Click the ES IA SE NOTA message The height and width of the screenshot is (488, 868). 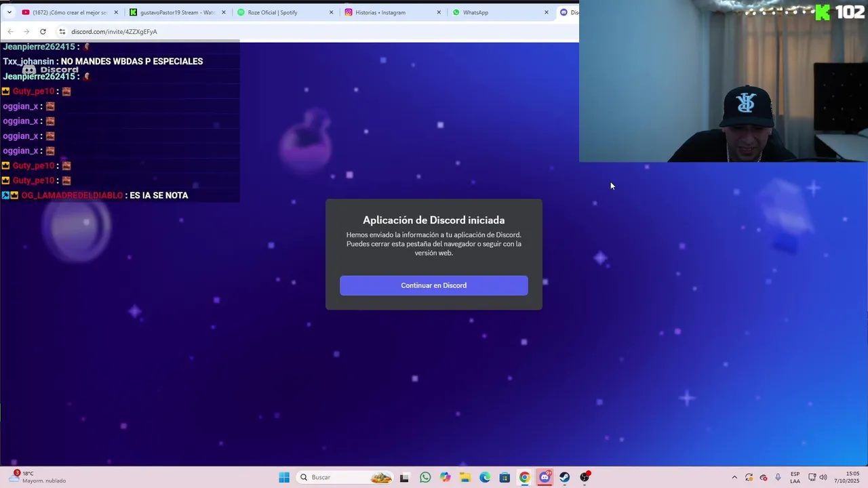159,195
